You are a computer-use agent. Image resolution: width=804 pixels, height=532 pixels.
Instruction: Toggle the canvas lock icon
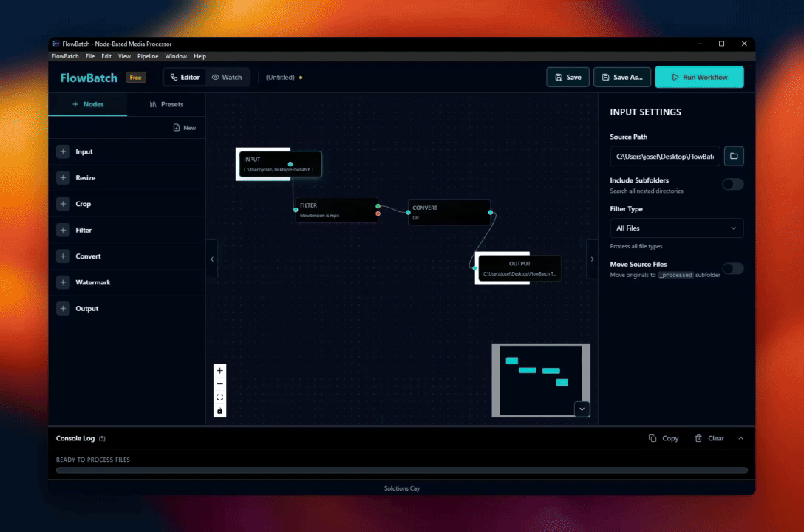219,411
